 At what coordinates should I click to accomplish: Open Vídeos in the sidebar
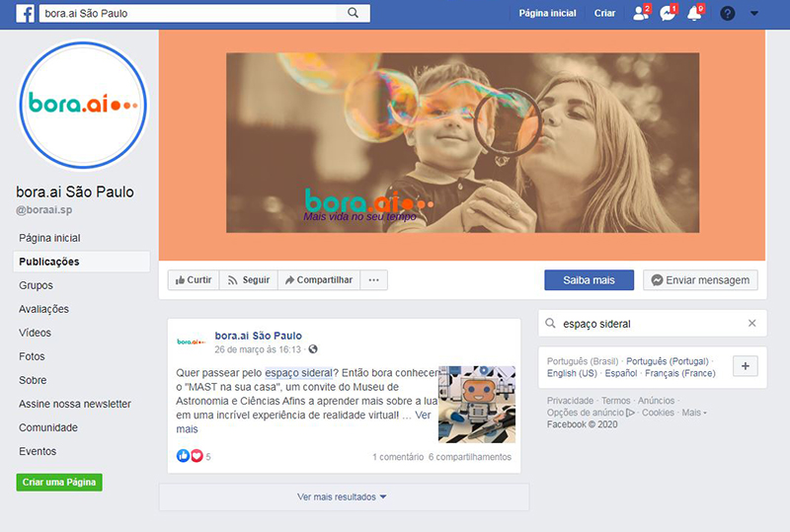point(35,333)
